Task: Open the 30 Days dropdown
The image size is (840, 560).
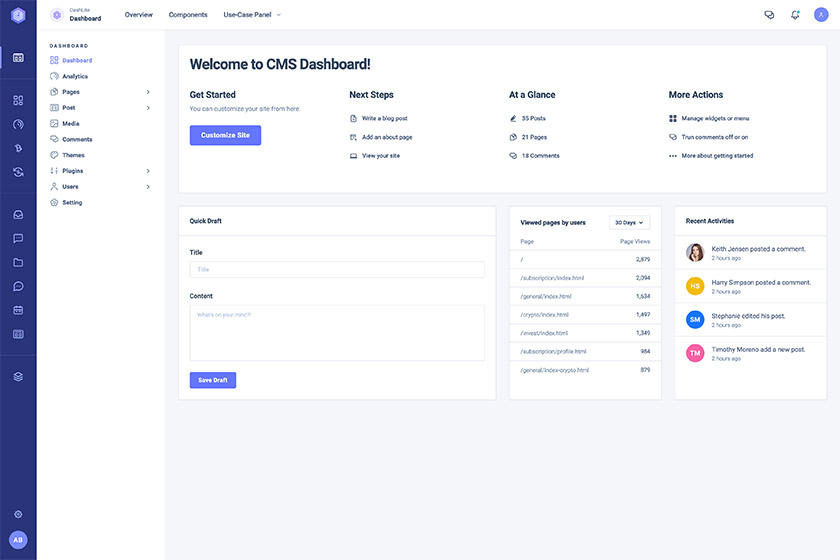Action: click(x=629, y=222)
